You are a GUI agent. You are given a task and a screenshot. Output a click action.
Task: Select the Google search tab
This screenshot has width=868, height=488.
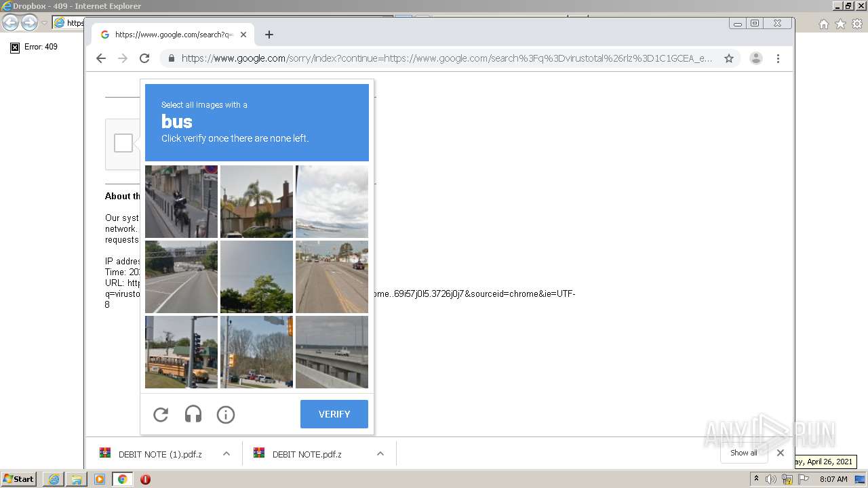pos(173,35)
